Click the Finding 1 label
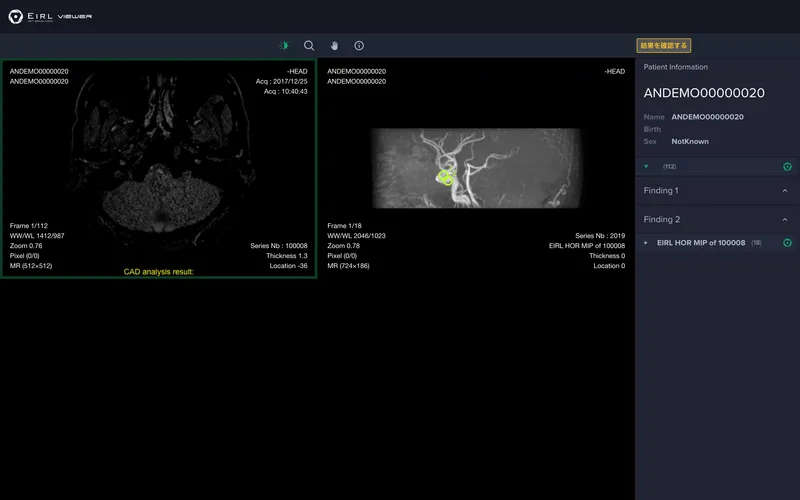This screenshot has width=800, height=500. click(x=661, y=191)
